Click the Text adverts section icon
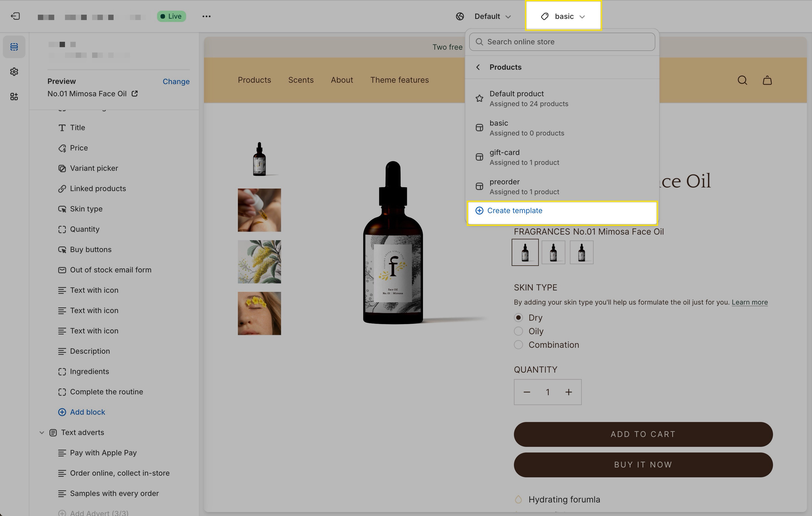This screenshot has height=516, width=812. tap(53, 432)
